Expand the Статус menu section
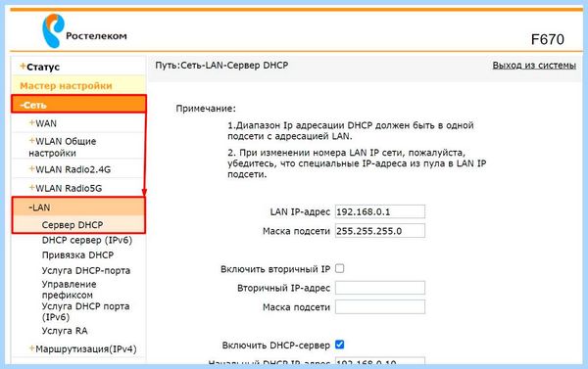Viewport: 588px width, 369px height. pos(40,67)
